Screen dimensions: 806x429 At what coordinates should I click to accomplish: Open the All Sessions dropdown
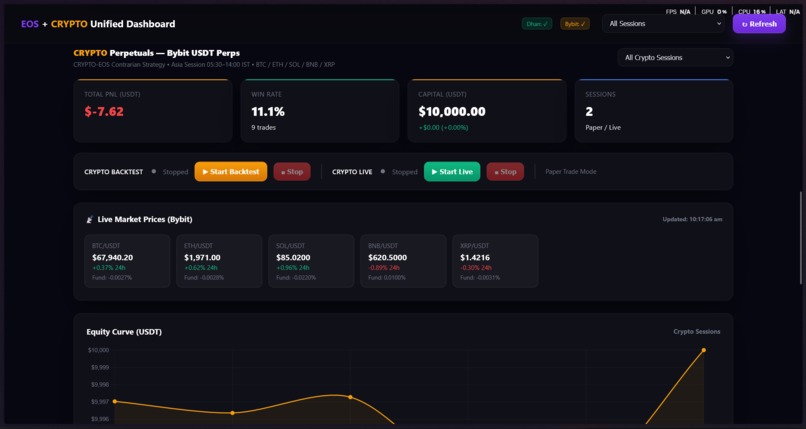click(664, 24)
